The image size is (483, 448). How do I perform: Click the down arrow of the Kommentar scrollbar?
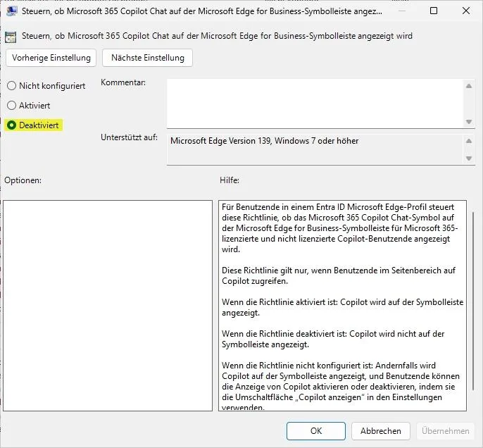[470, 121]
